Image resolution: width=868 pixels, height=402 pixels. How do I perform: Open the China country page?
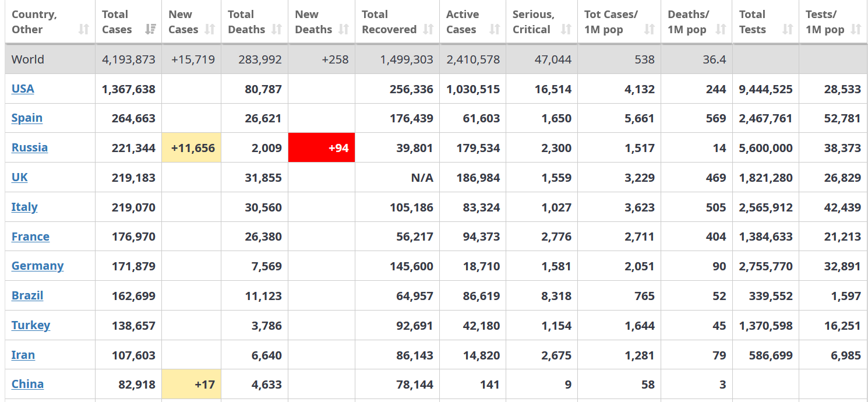tap(27, 384)
